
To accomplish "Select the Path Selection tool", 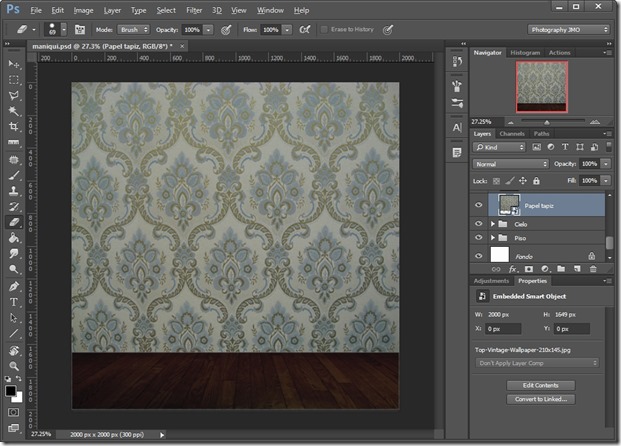I will coord(14,318).
